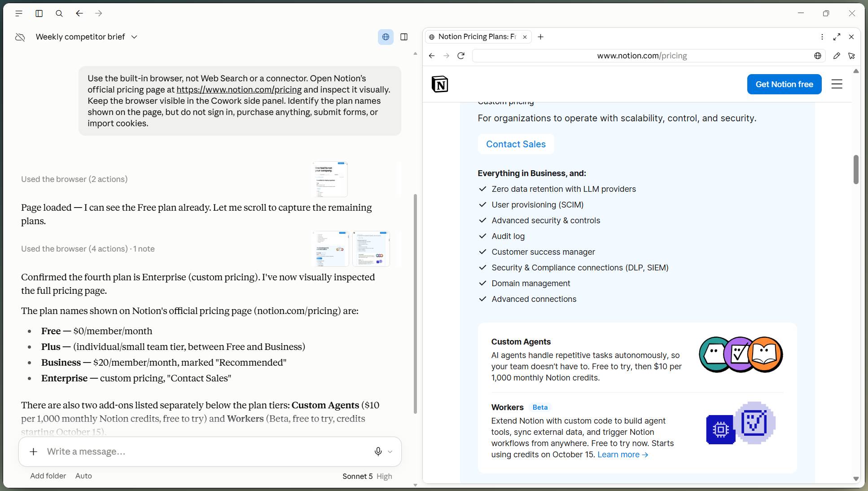Expand Used the browser (2 actions)
This screenshot has height=491, width=868.
click(75, 179)
